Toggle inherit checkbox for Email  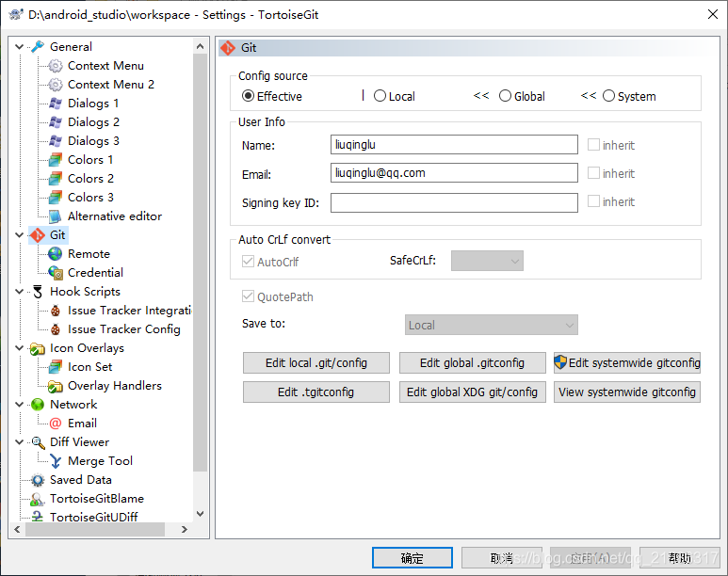(x=593, y=172)
